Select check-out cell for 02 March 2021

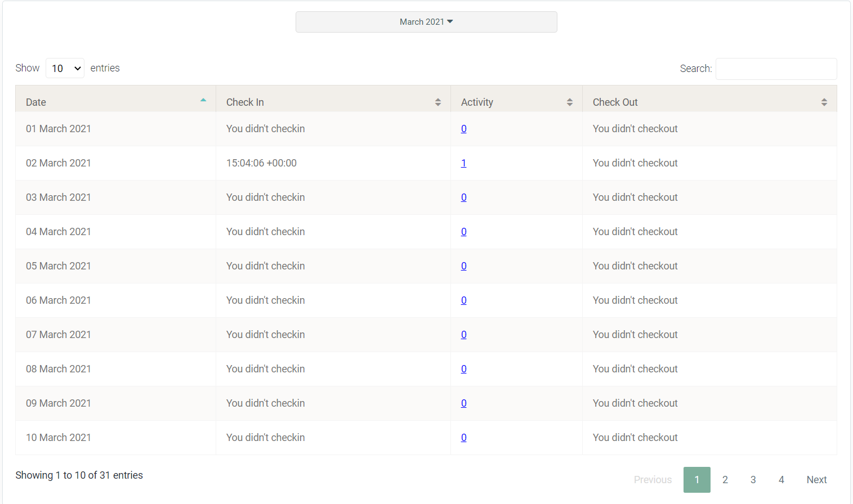pyautogui.click(x=709, y=163)
